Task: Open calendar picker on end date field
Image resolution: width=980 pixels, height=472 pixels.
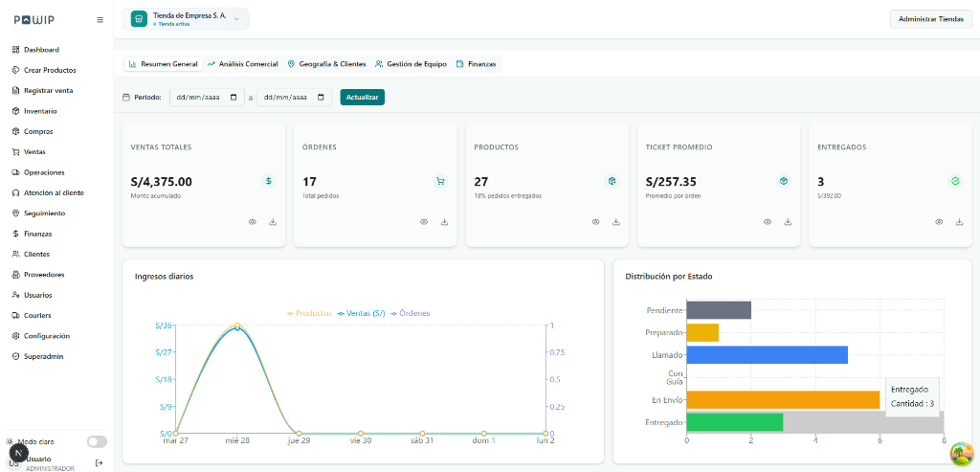Action: [322, 98]
